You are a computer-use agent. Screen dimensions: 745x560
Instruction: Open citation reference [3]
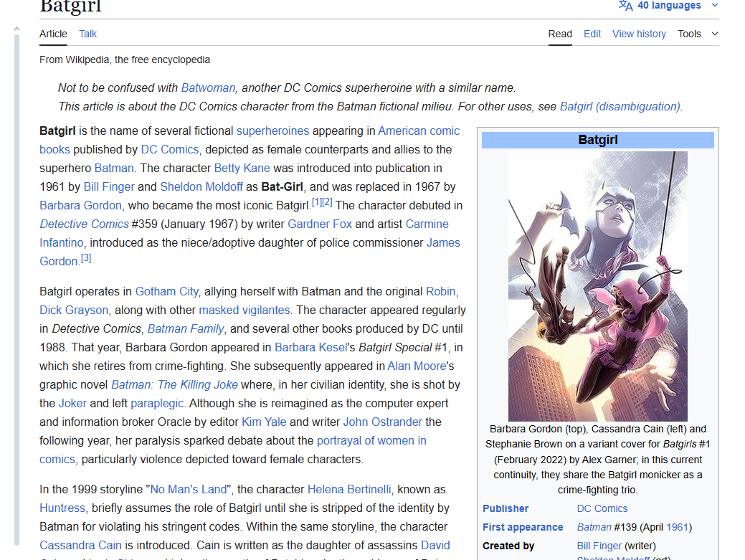86,258
